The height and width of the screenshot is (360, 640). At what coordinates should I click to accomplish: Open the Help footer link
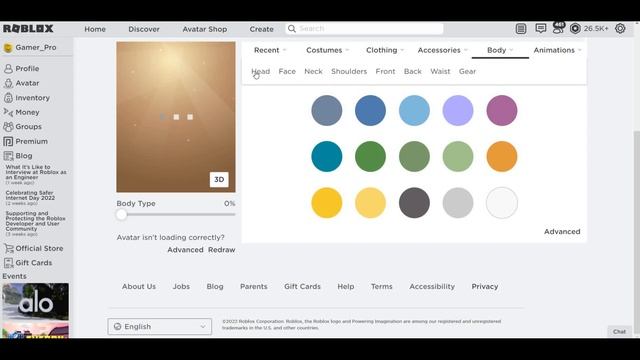[346, 287]
